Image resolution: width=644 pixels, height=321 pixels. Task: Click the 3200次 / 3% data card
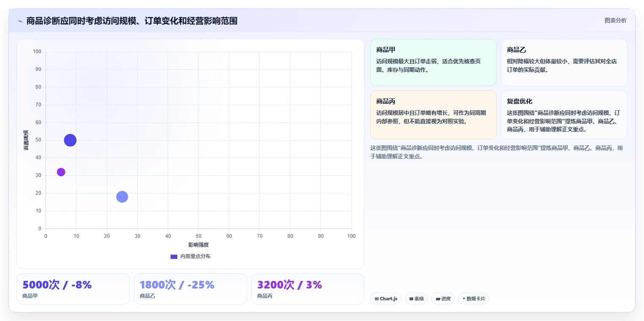(308, 289)
